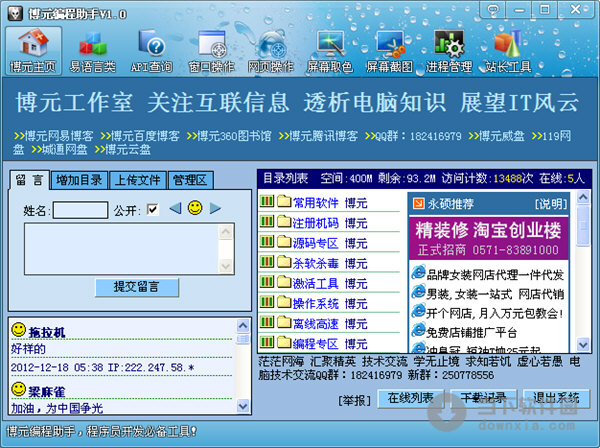
Task: Click smiley icon next to 梁麻雀 message
Action: pyautogui.click(x=18, y=389)
